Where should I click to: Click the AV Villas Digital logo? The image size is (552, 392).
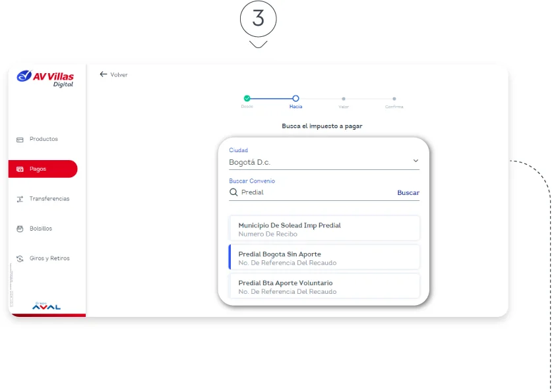click(46, 78)
